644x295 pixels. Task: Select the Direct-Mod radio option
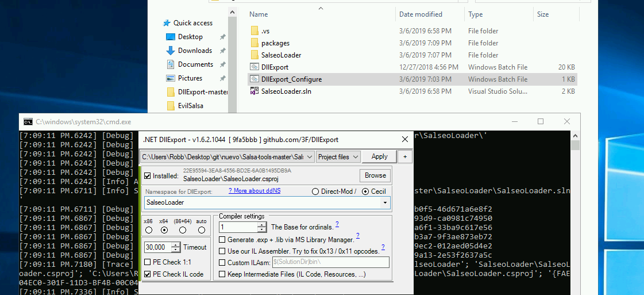click(315, 191)
